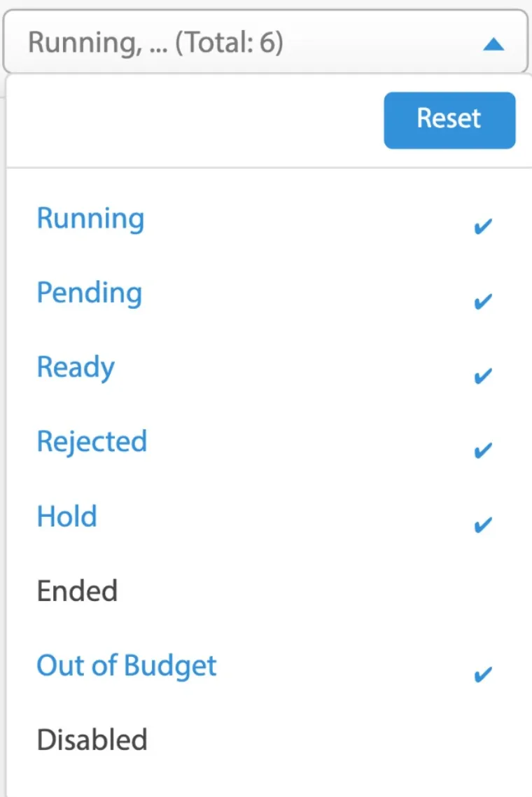Click the Rejected status label
Image resolution: width=532 pixels, height=797 pixels.
tap(92, 442)
